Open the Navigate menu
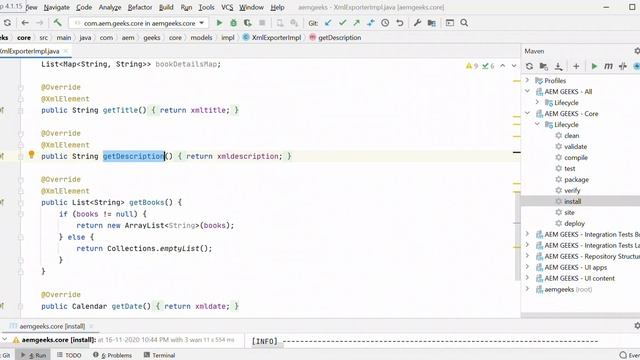640x360 pixels. point(57,7)
